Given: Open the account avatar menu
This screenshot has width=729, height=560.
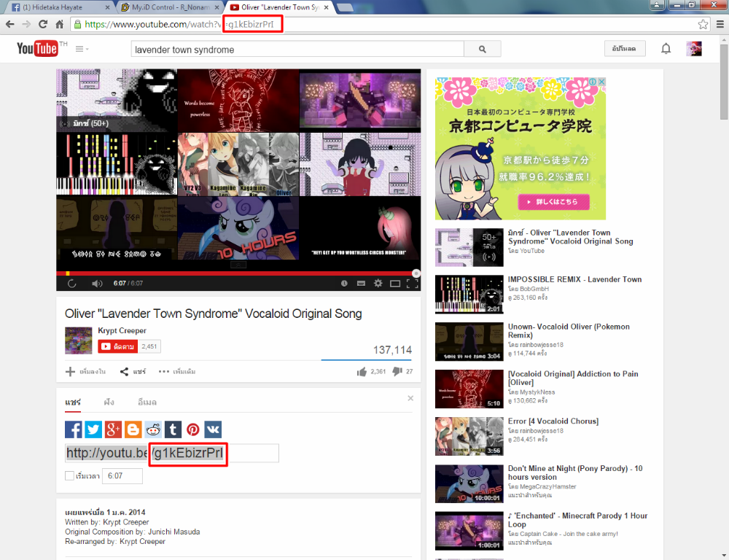Looking at the screenshot, I should [x=694, y=48].
